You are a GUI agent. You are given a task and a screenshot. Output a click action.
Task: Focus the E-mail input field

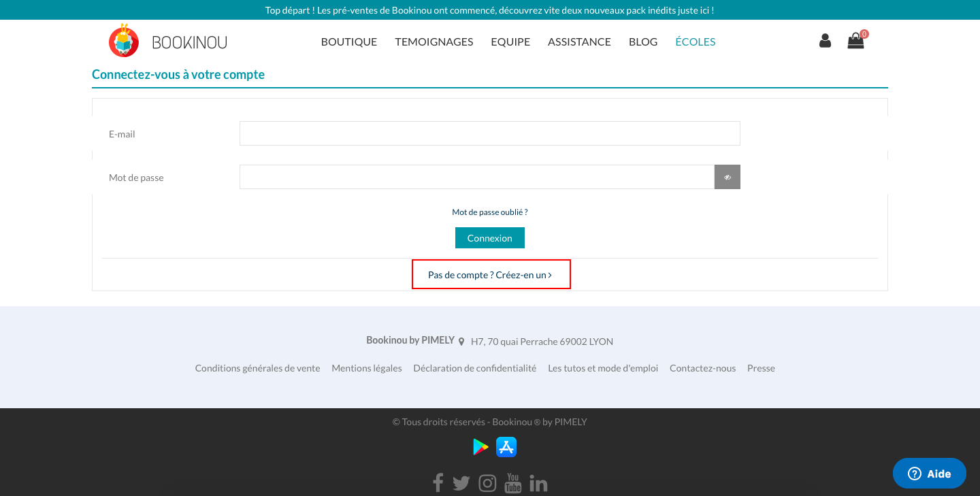490,133
